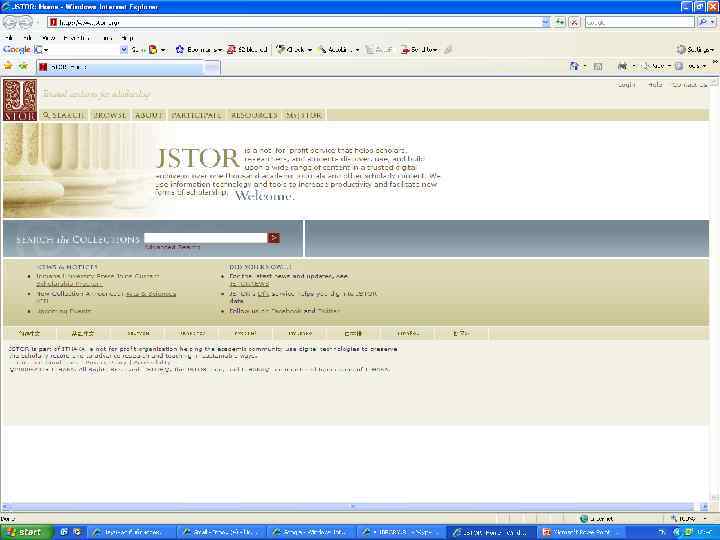Click the popup blocker blocked icon
The height and width of the screenshot is (540, 720).
232,50
